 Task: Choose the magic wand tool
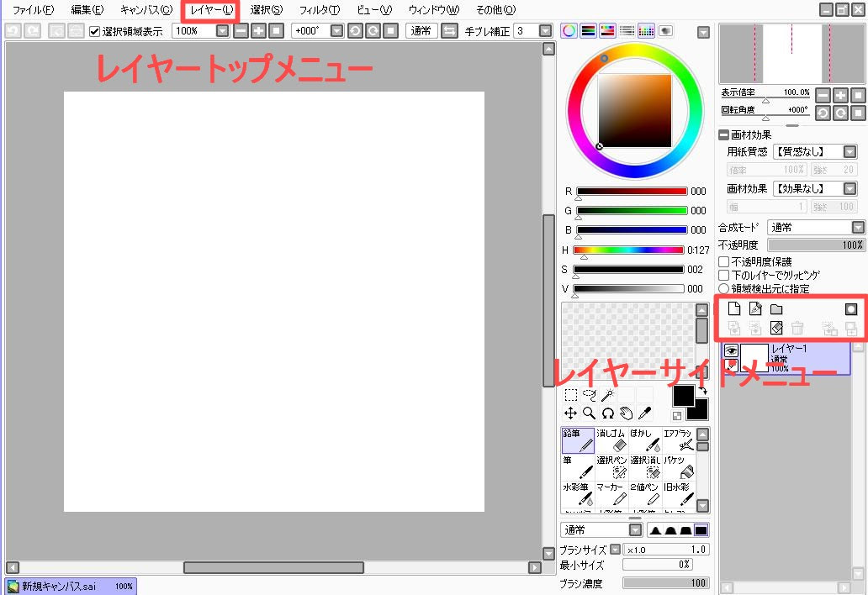608,395
